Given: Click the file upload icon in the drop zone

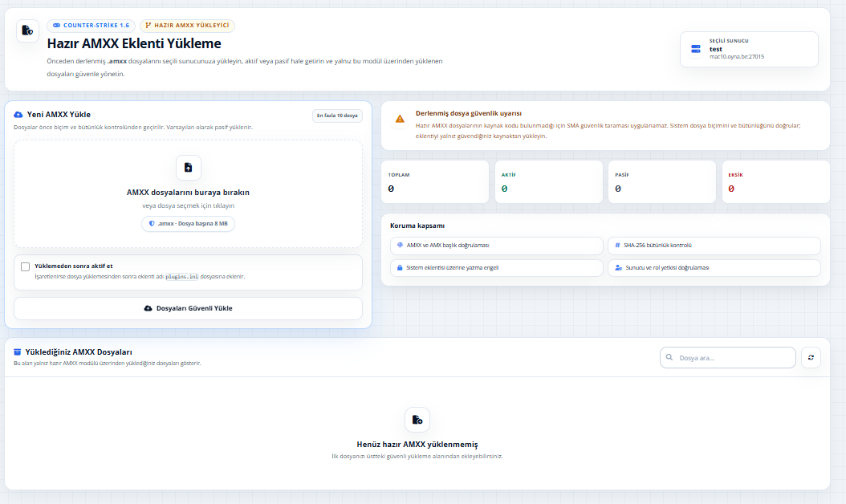Looking at the screenshot, I should tap(189, 168).
